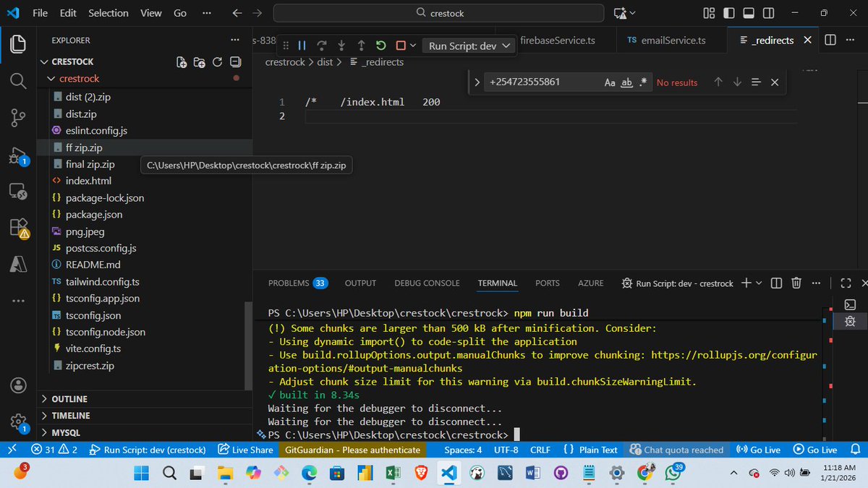Expand the find widget Replace toggle
868x488 pixels.
[x=477, y=82]
